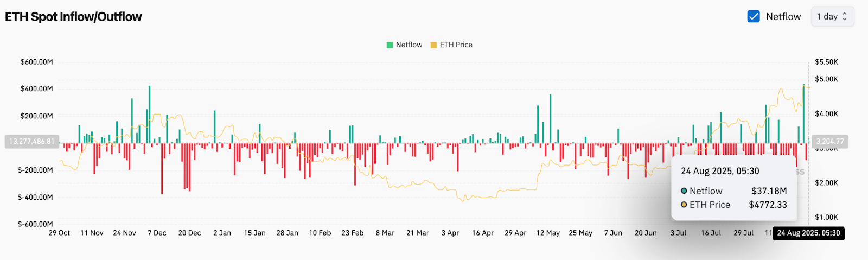Click the ETH Spot Inflow/Outflow chart title

click(73, 17)
